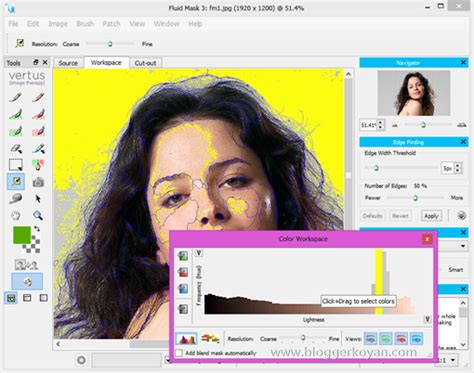Select the magnifier Zoom tool

pos(38,216)
